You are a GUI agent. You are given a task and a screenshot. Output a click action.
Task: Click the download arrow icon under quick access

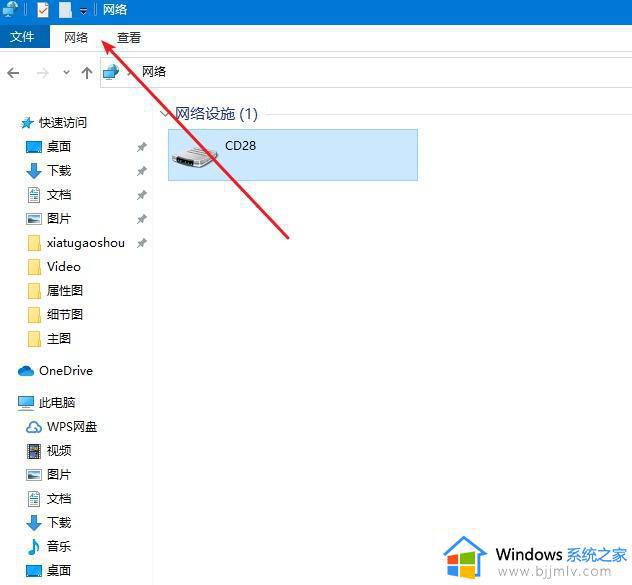(x=34, y=171)
